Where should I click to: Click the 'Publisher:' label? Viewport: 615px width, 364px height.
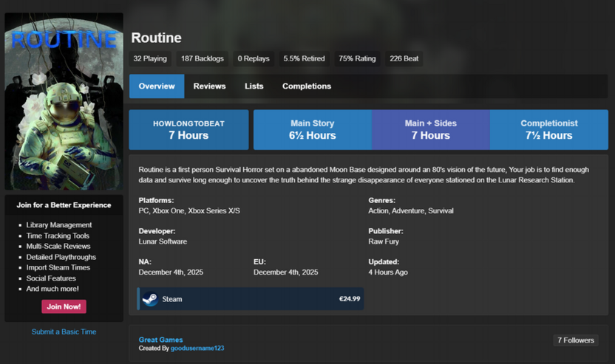pyautogui.click(x=386, y=231)
